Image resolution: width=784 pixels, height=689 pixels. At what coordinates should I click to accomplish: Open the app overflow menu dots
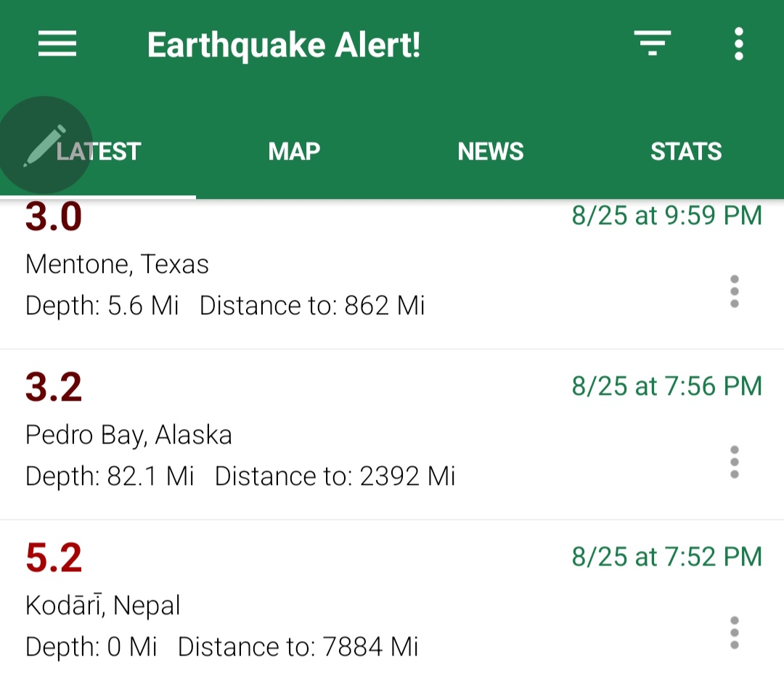tap(738, 44)
